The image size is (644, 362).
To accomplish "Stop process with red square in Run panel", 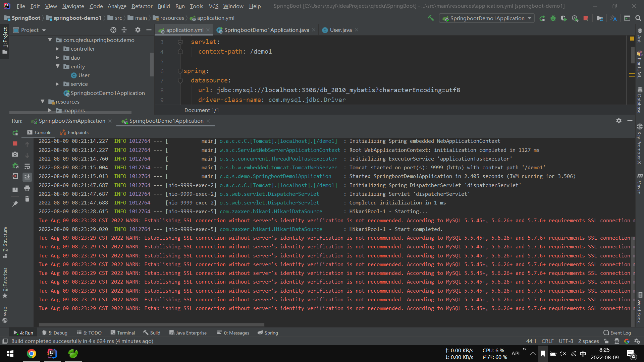I will pyautogui.click(x=15, y=143).
